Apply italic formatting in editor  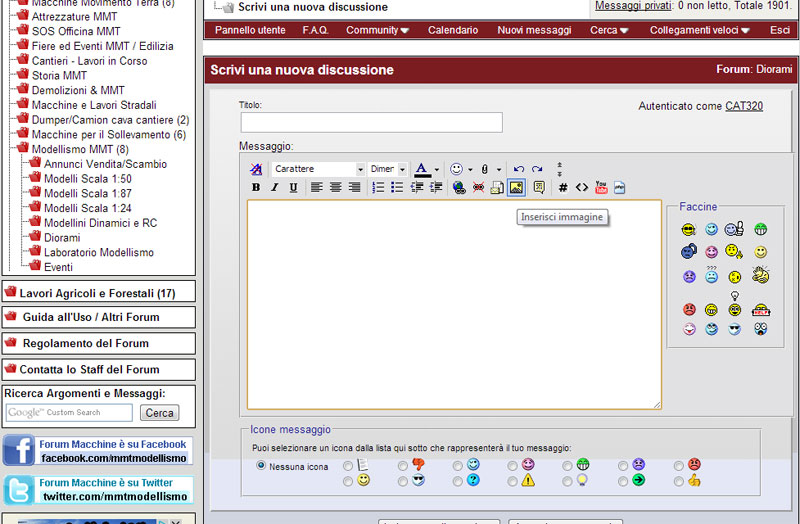(x=274, y=187)
